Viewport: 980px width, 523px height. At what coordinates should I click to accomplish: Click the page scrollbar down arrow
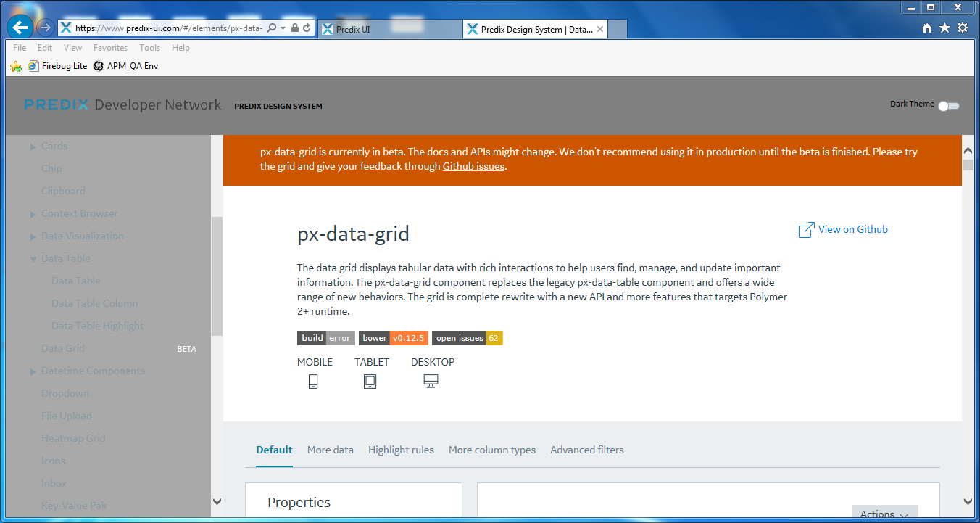968,501
